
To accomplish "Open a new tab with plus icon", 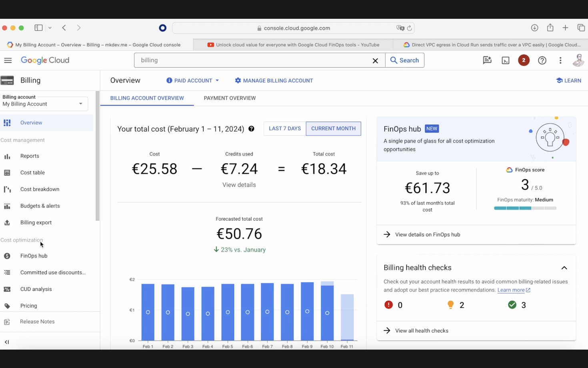I will pyautogui.click(x=565, y=28).
